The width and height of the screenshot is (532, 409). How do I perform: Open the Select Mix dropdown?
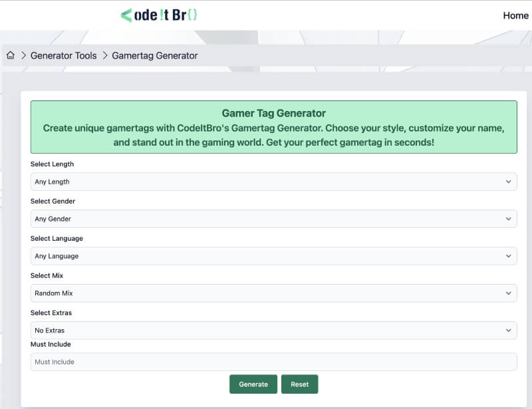pos(266,293)
